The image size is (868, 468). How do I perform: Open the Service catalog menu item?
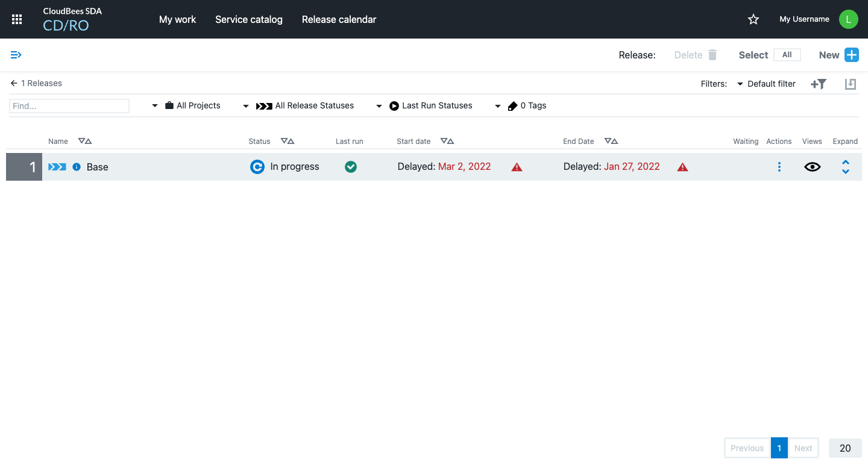click(x=249, y=19)
